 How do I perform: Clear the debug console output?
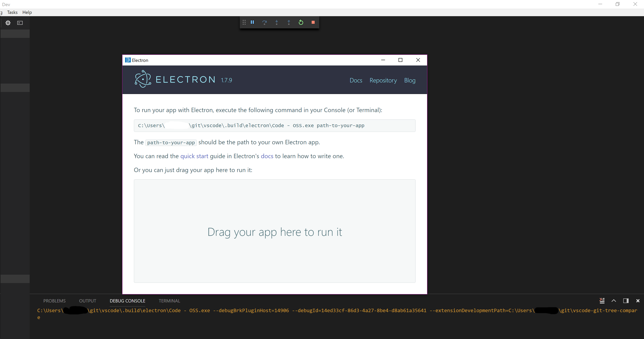(x=602, y=301)
